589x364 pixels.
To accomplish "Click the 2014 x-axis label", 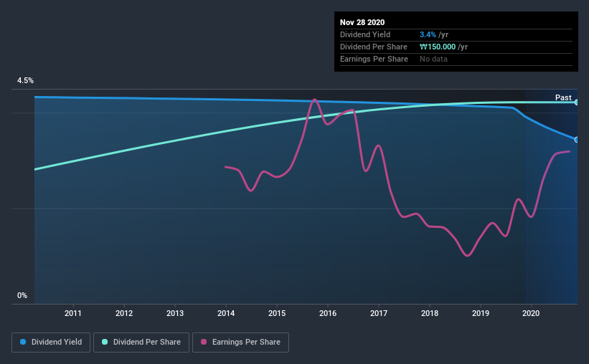I will tap(226, 313).
